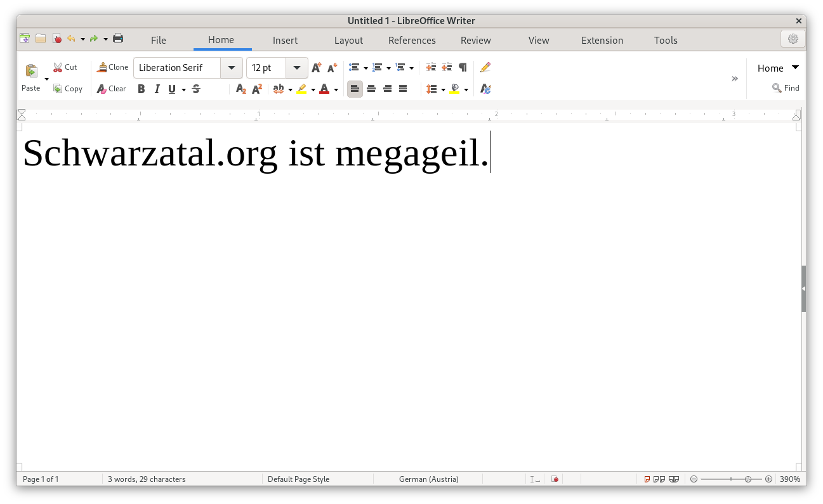Open the Liberation Serif font name dropdown
The height and width of the screenshot is (504, 823).
[x=231, y=68]
